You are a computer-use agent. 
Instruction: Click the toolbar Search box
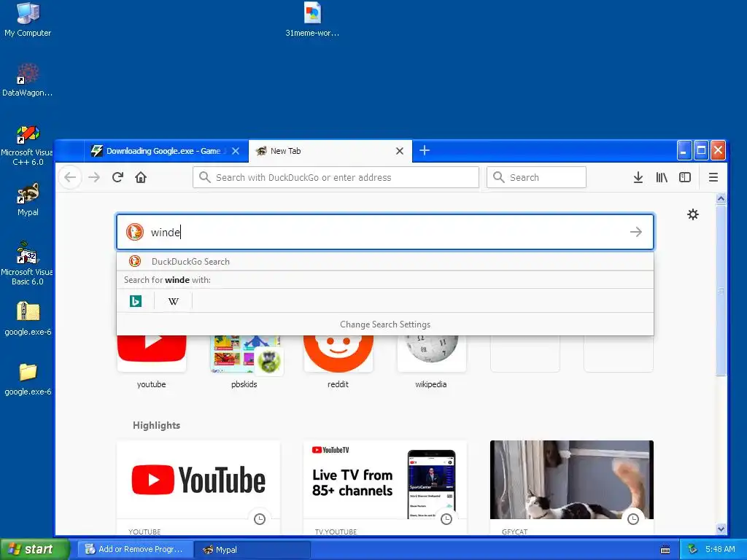coord(536,178)
